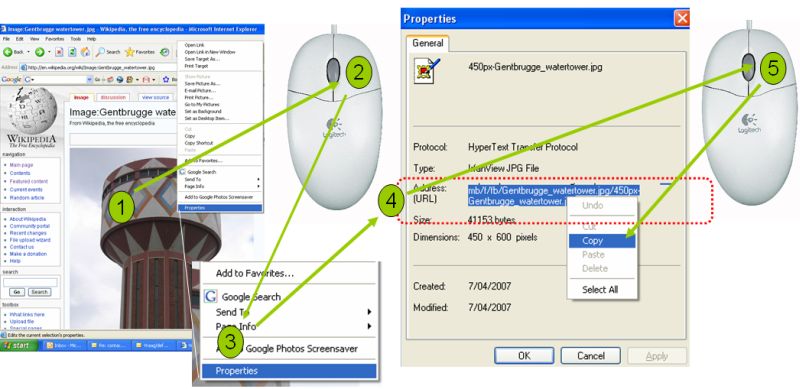Click the Wikipedia sidebar Go button

17,292
